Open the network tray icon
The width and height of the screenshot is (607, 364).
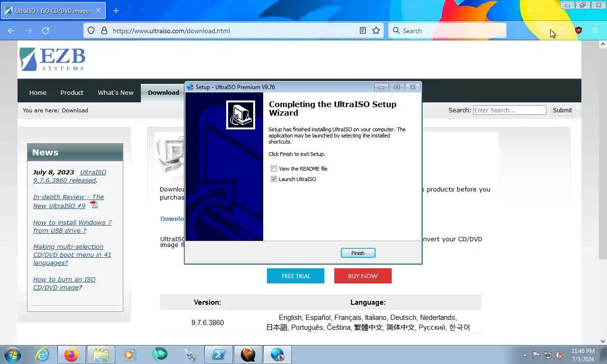tap(548, 355)
